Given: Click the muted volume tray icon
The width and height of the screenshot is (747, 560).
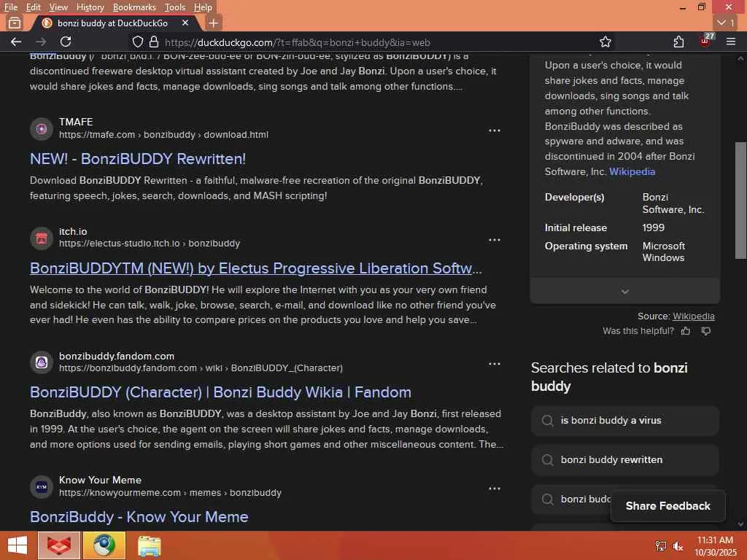Looking at the screenshot, I should pyautogui.click(x=678, y=546).
